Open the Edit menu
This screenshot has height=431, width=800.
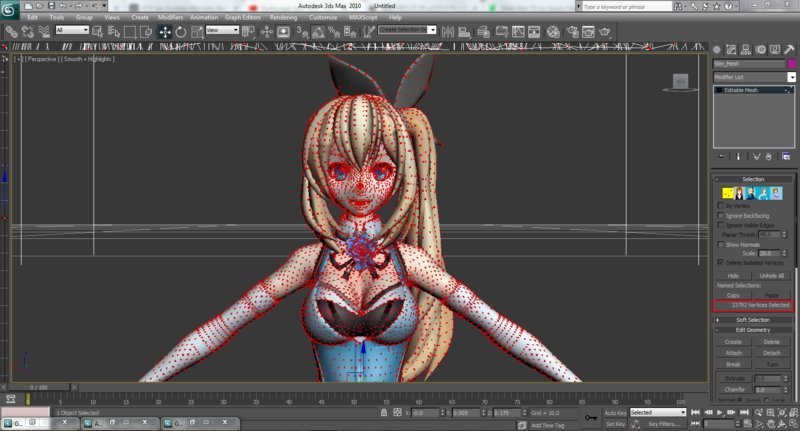tap(32, 17)
